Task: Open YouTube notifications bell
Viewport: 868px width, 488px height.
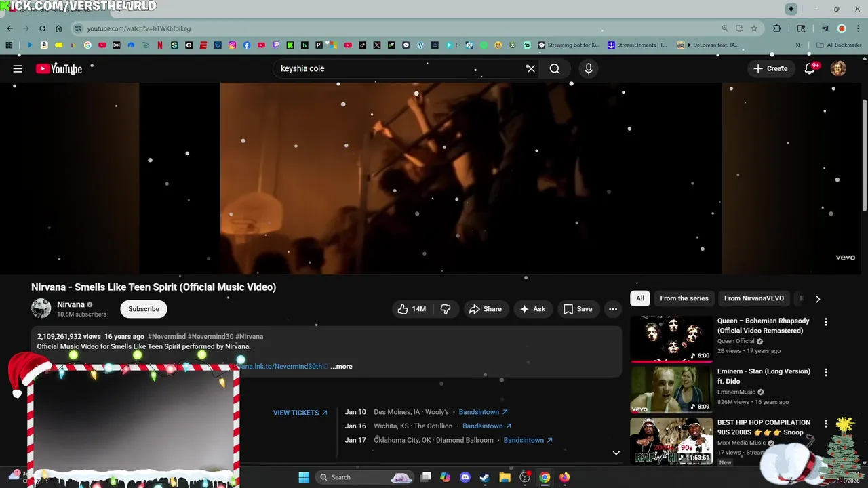Action: (x=810, y=68)
